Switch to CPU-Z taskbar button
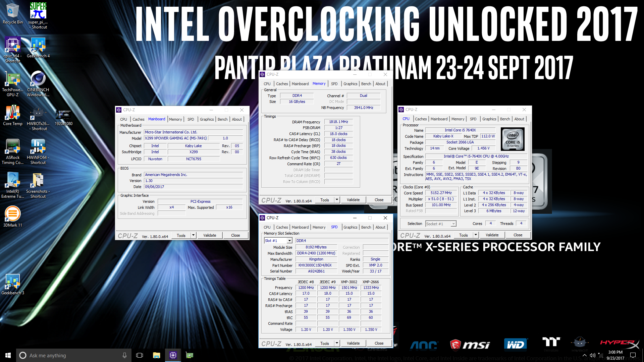Screen dimensions: 644x362 coord(173,355)
